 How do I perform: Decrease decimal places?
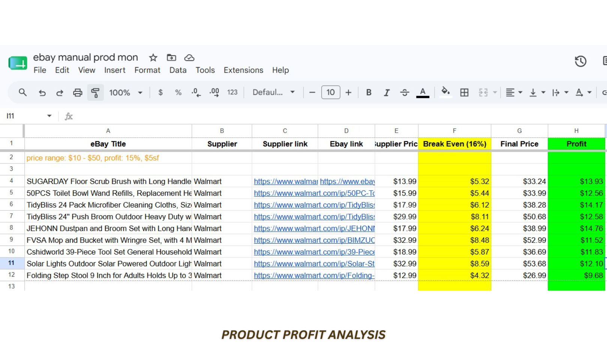point(196,93)
